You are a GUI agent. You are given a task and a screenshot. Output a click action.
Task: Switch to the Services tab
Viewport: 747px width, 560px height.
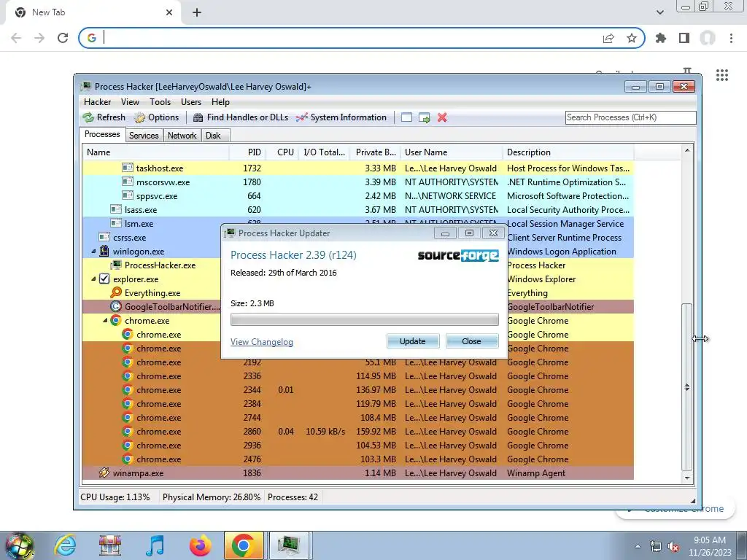pos(144,135)
